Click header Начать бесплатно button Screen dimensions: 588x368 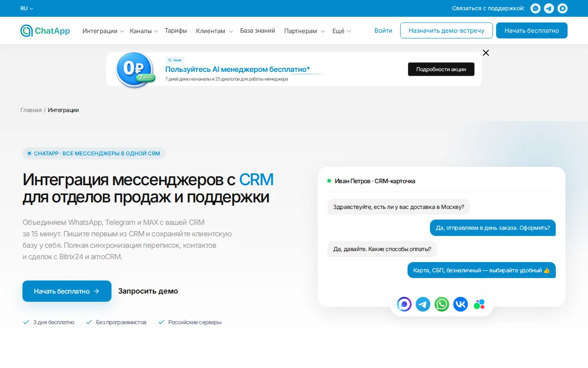pyautogui.click(x=532, y=31)
